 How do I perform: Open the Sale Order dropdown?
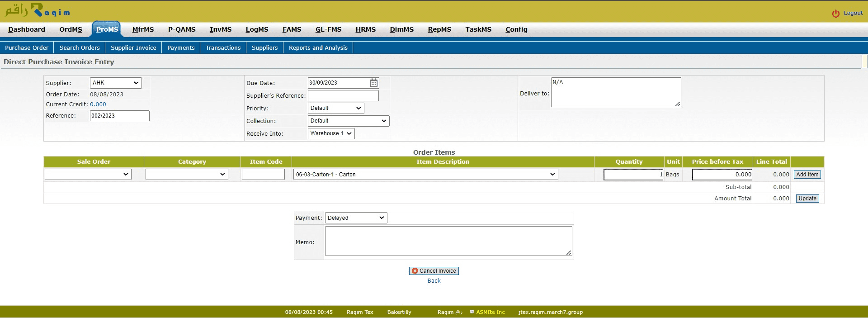coord(88,175)
